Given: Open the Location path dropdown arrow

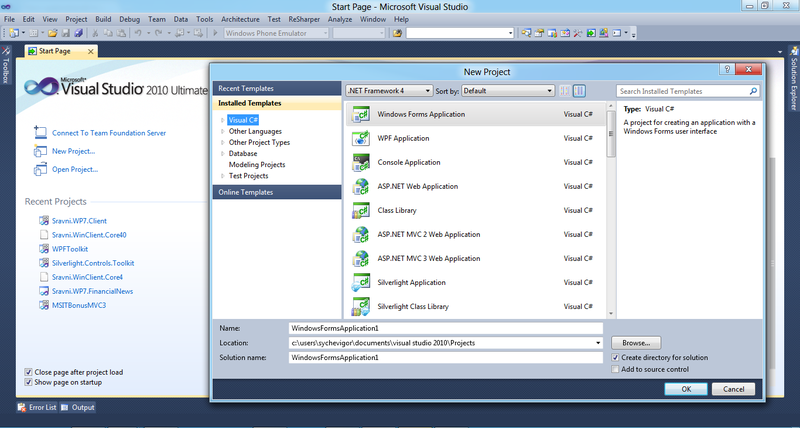Looking at the screenshot, I should (598, 343).
